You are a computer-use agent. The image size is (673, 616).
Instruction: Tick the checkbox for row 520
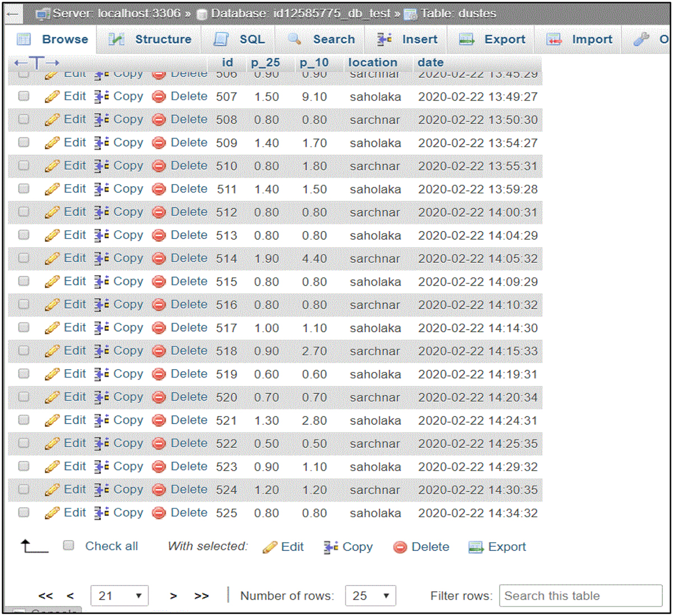coord(24,397)
